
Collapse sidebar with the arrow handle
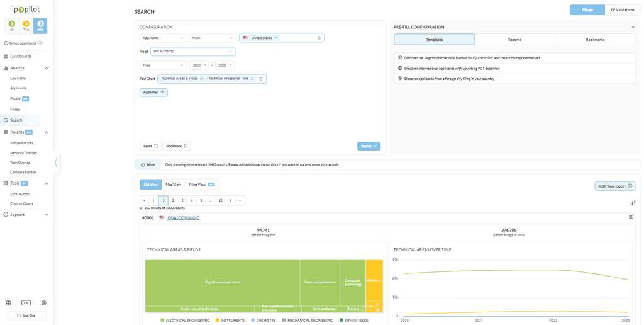tap(56, 162)
